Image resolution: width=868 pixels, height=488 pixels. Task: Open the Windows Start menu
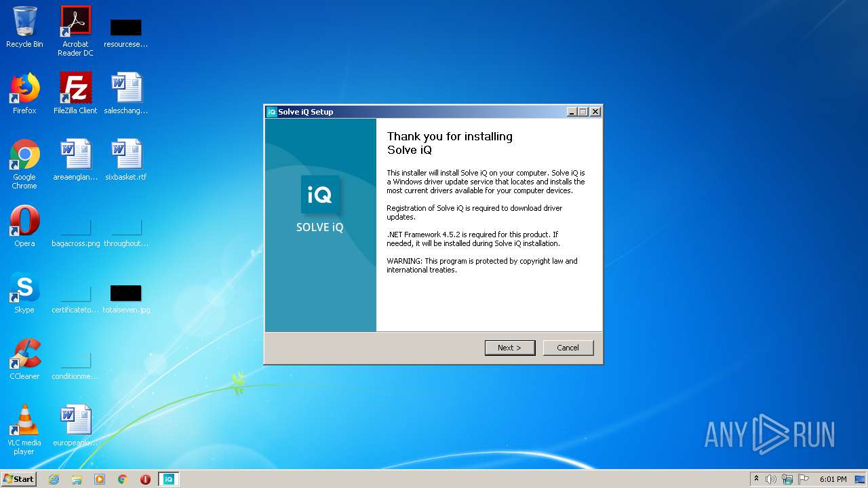[19, 479]
